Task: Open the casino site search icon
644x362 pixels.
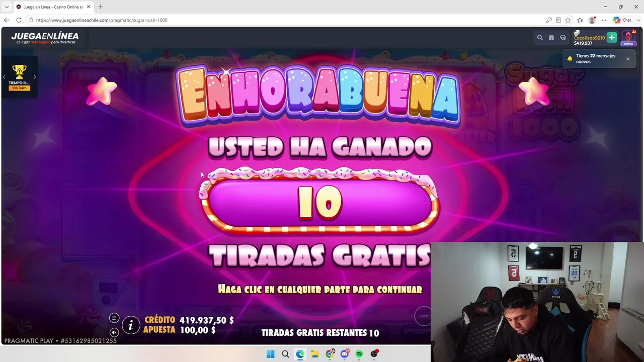Action: (x=540, y=38)
